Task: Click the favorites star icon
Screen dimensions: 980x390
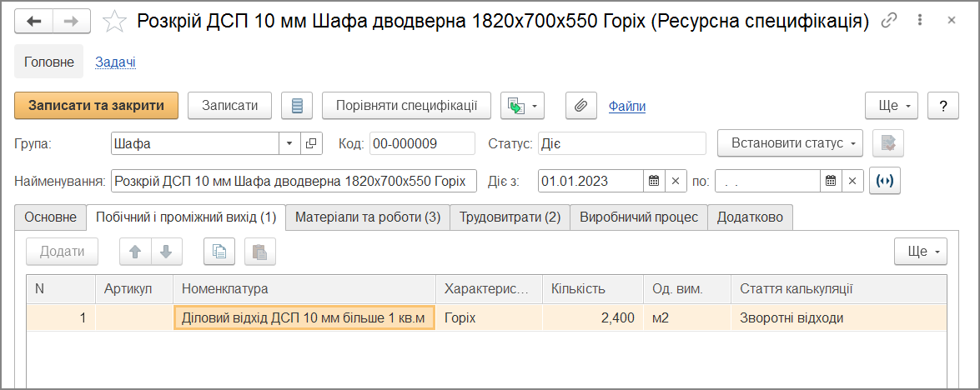Action: click(x=114, y=22)
